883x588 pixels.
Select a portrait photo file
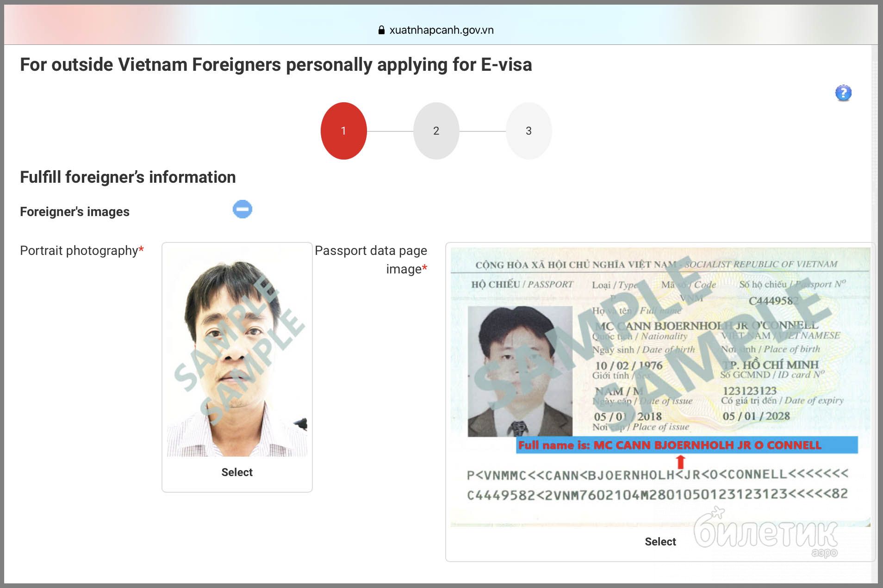(x=237, y=472)
